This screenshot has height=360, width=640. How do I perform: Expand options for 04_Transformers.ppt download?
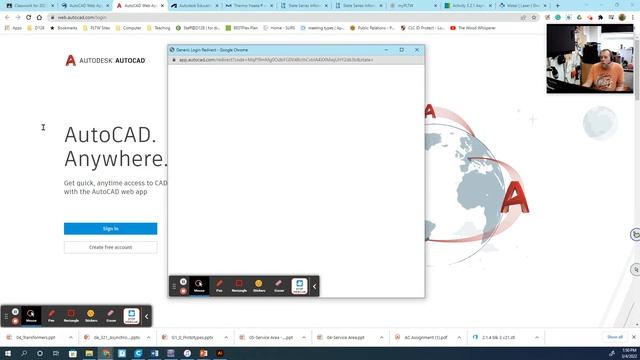71,338
